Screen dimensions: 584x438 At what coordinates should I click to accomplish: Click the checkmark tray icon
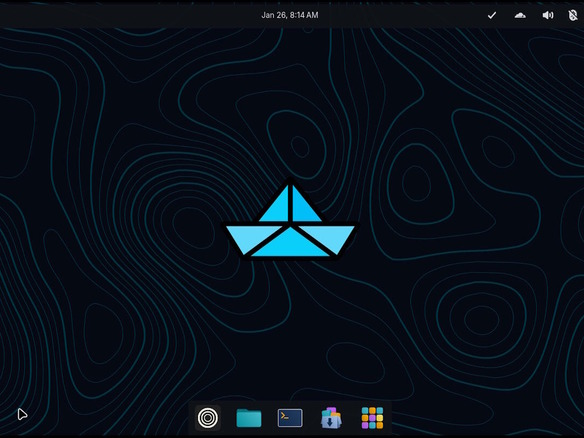(x=492, y=15)
